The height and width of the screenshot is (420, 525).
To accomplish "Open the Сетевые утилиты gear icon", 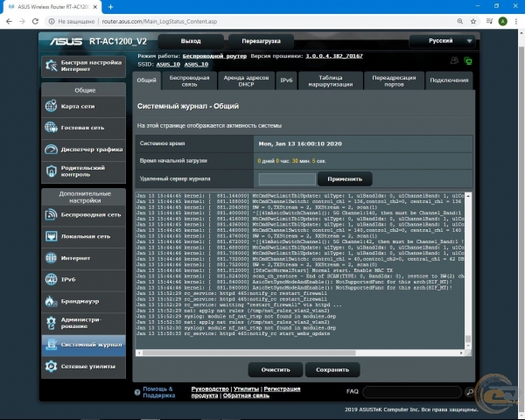I will [x=52, y=366].
